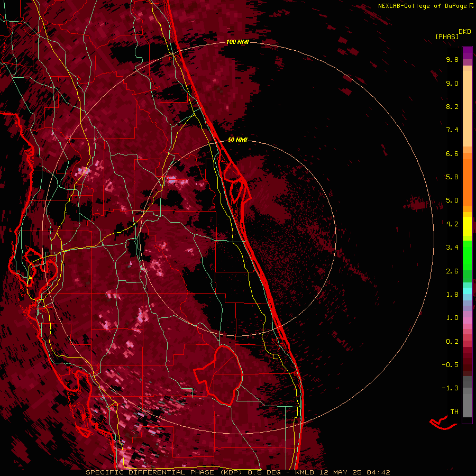Select the 5.0 scale value
The width and height of the screenshot is (476, 476).
coord(452,200)
